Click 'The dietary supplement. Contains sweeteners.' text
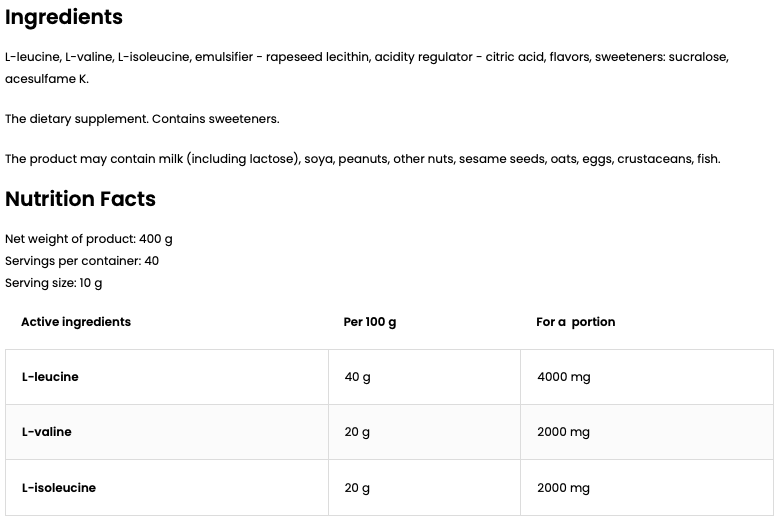779x523 pixels. click(x=142, y=119)
